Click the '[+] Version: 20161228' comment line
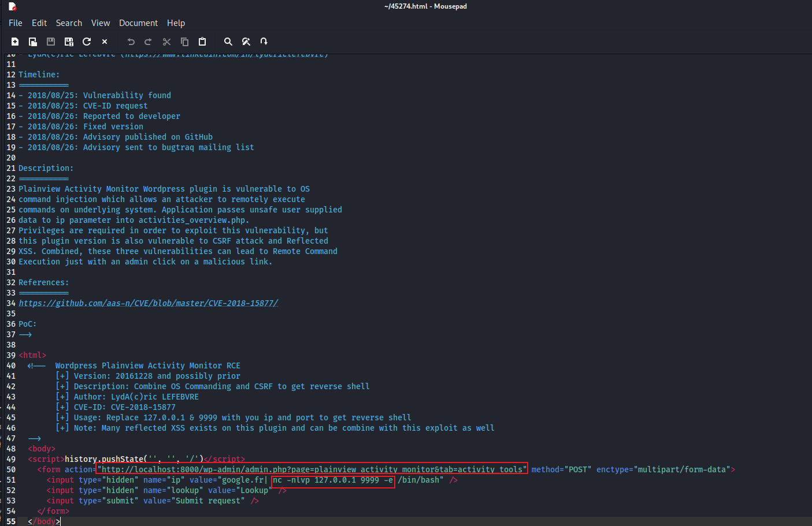The image size is (812, 526). (x=148, y=376)
